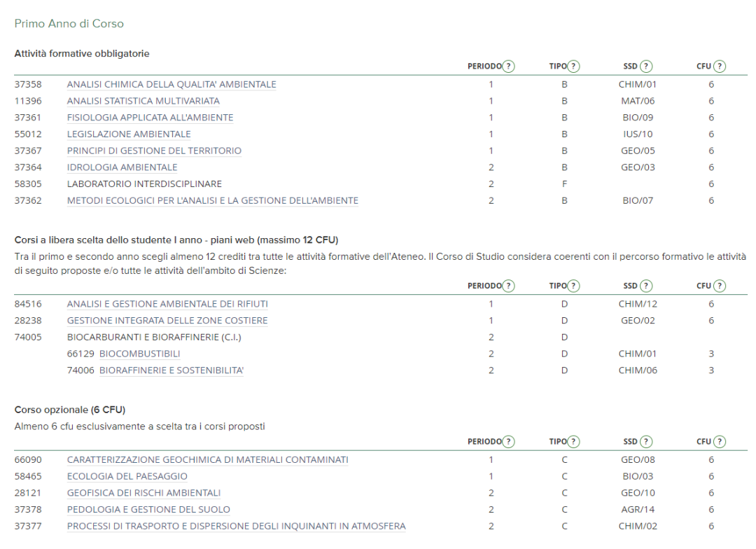The image size is (756, 549).
Task: Open Bioraffinerie e Sostenibilita' course link
Action: point(171,370)
